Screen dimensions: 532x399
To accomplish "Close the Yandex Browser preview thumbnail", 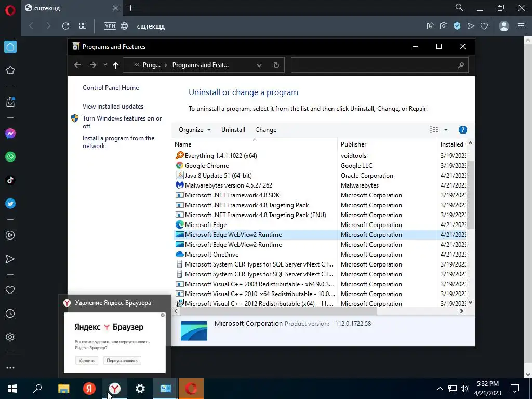I will pyautogui.click(x=163, y=315).
